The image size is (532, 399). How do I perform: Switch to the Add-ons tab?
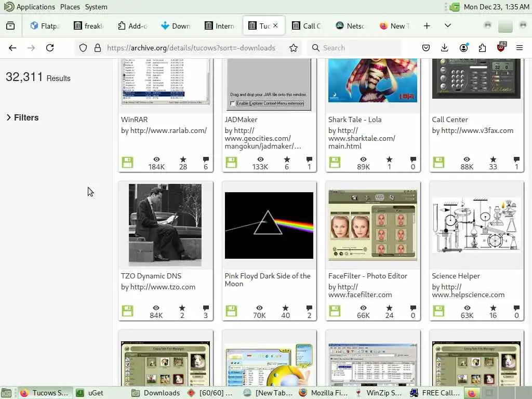[132, 26]
